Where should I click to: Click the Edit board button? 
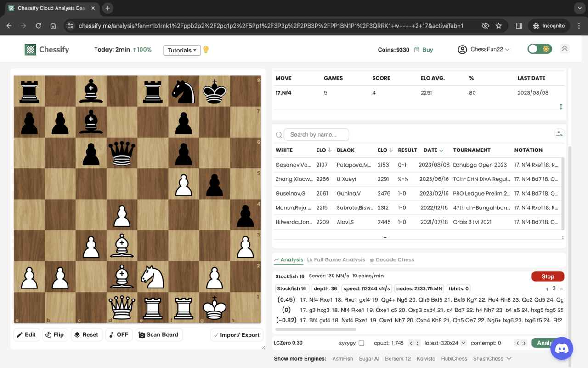(27, 335)
